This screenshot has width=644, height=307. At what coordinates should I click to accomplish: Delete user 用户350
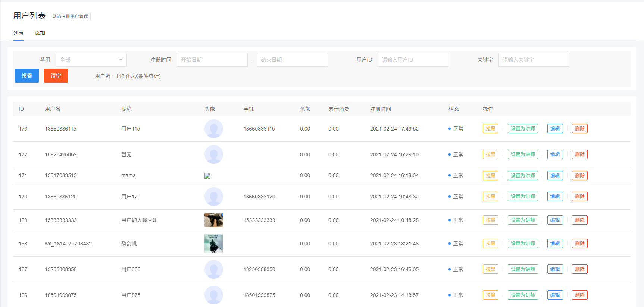click(580, 269)
